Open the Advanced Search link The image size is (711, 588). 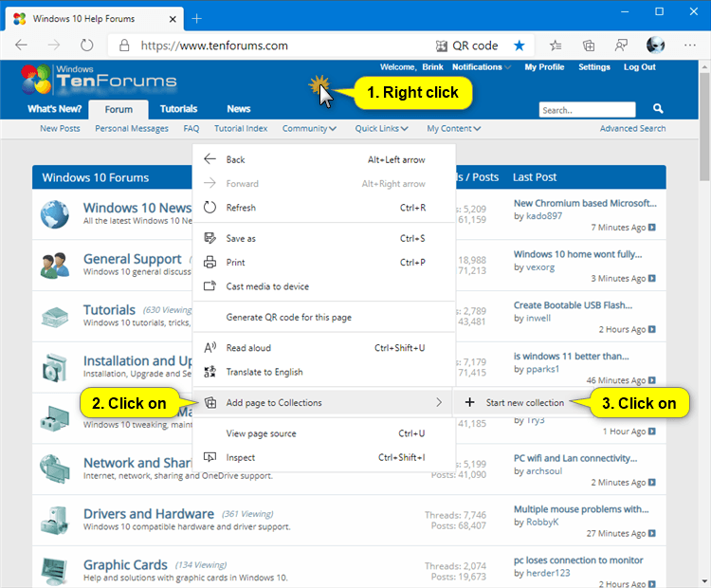pyautogui.click(x=632, y=128)
